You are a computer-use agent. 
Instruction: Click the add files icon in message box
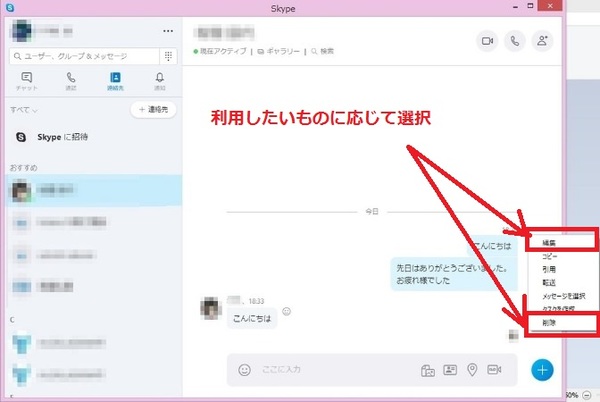pos(427,370)
